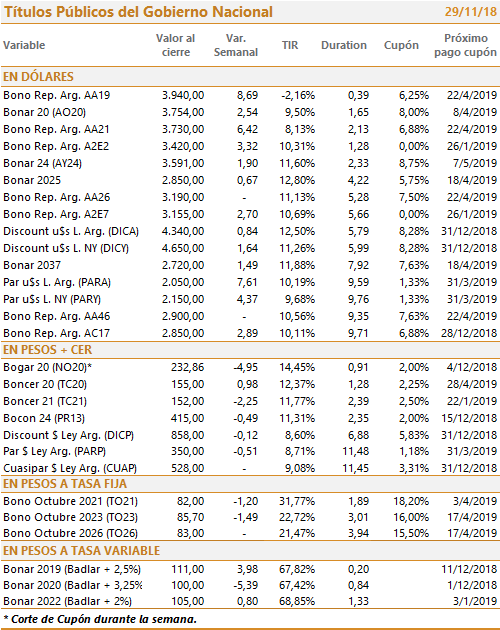Viewport: 500px width, 630px height.
Task: Select the Bonar 2037 closing value 2.720,00
Action: (x=183, y=265)
